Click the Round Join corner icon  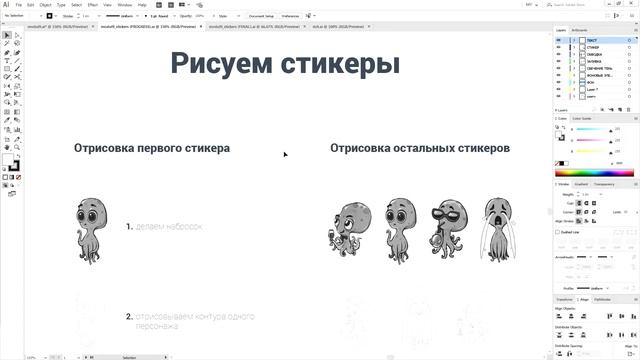click(x=587, y=212)
